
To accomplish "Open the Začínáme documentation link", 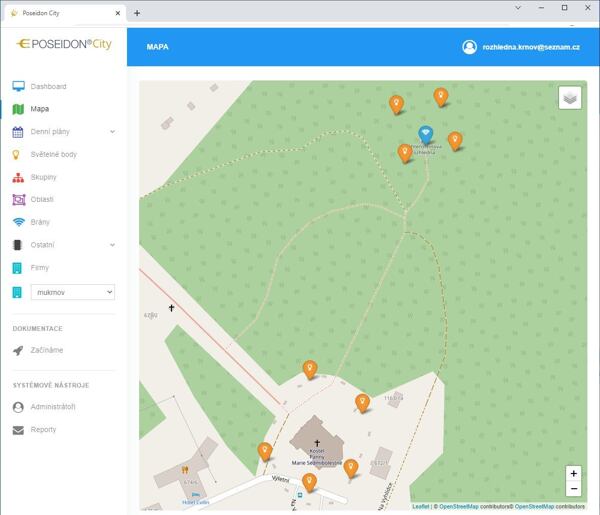I will click(x=47, y=351).
